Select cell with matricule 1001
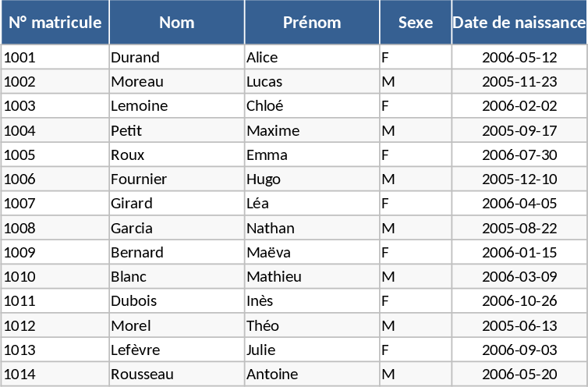588x387 pixels. coord(55,57)
